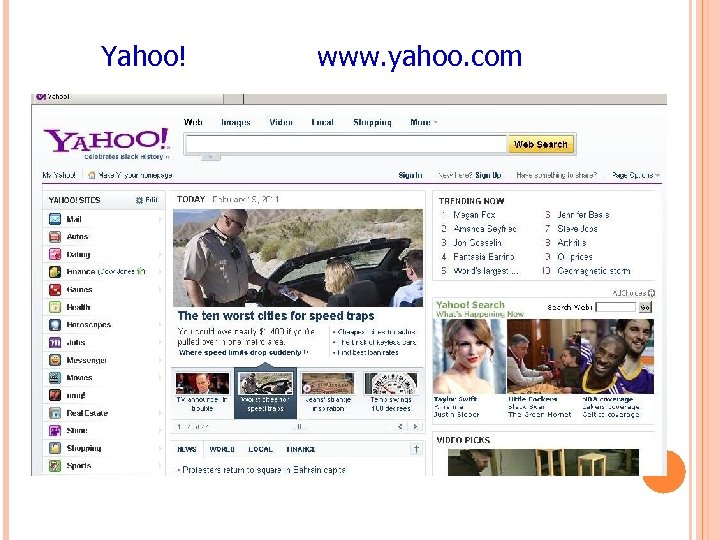Click the Megan Fox trending item

tap(474, 214)
